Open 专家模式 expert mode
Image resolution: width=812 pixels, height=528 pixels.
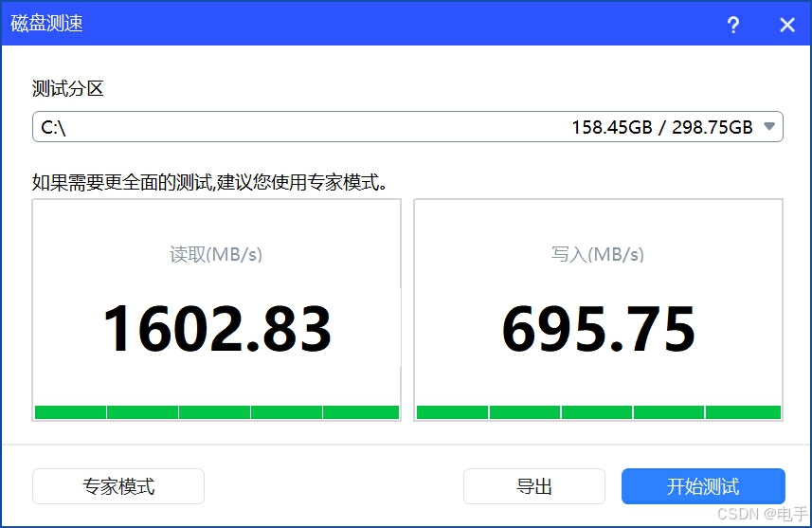[118, 486]
